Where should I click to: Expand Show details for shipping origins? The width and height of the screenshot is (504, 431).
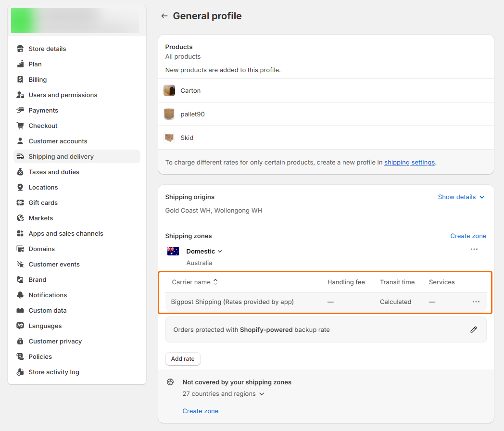click(x=461, y=197)
